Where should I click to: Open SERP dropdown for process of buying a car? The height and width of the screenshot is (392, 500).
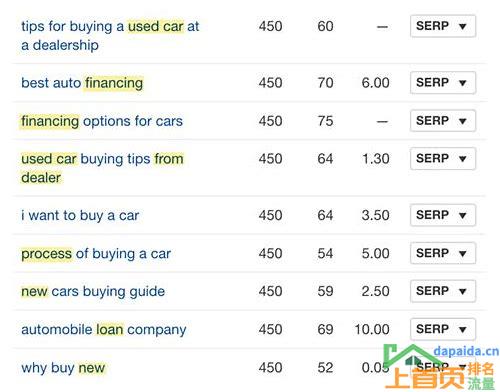pyautogui.click(x=443, y=253)
